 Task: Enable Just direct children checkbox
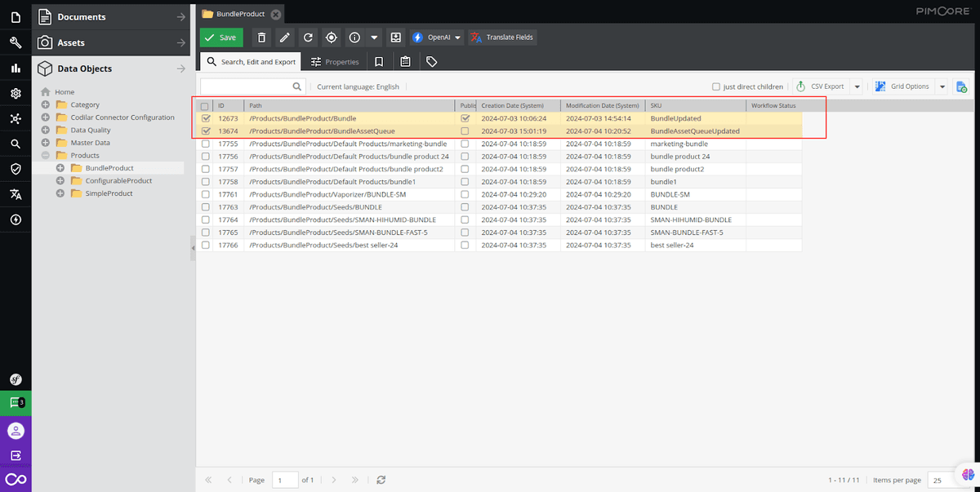tap(716, 86)
